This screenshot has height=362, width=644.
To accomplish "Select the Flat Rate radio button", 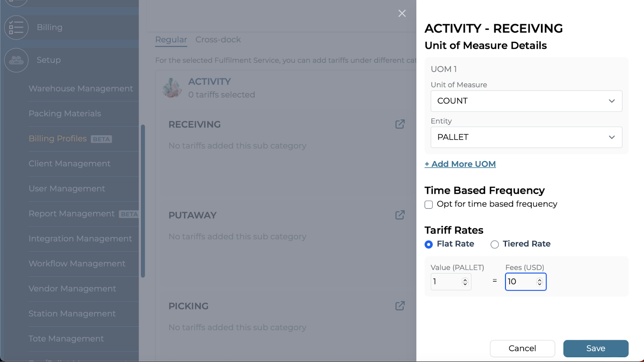I will [429, 244].
